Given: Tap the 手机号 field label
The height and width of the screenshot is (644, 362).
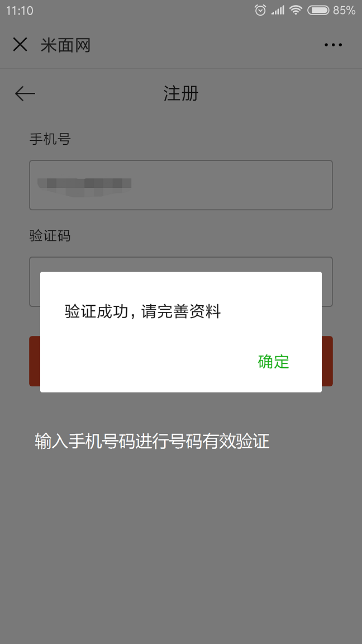Looking at the screenshot, I should click(50, 139).
